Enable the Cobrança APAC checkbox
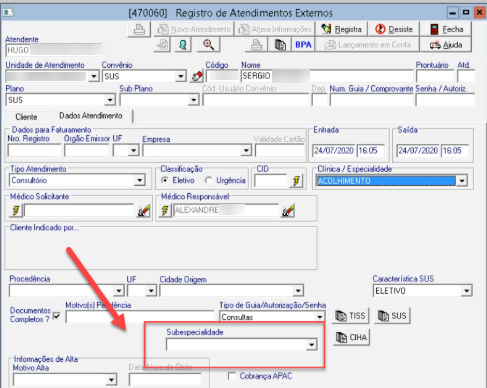The height and width of the screenshot is (388, 487). [231, 376]
